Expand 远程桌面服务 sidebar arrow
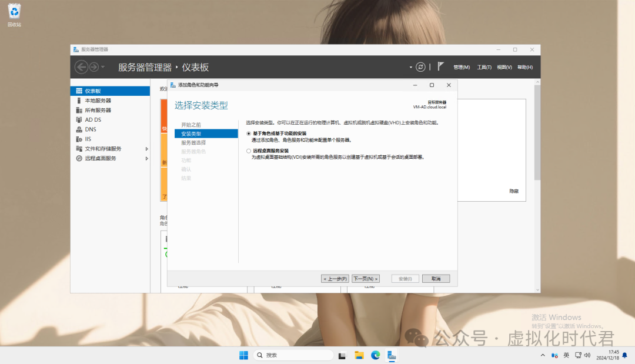 point(146,158)
